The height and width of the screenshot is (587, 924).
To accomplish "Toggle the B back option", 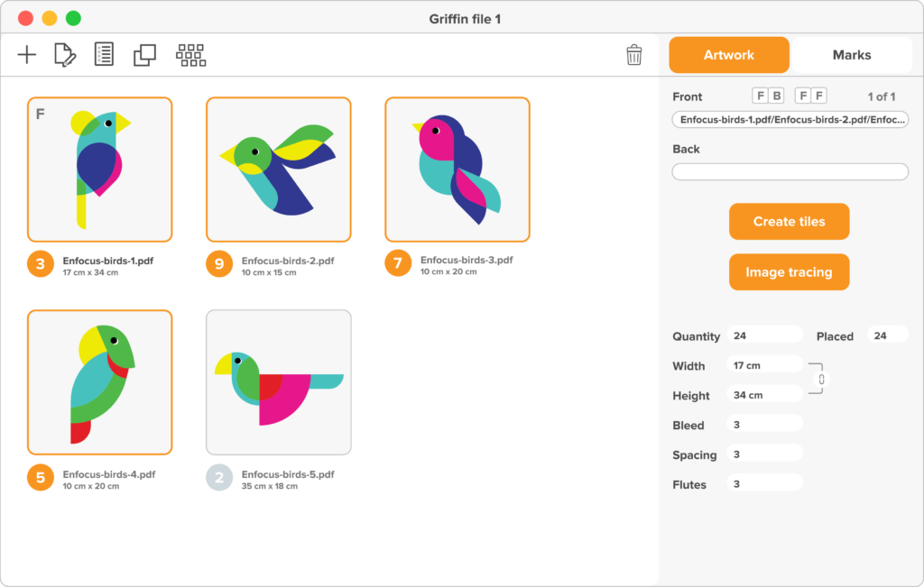I will [x=777, y=96].
